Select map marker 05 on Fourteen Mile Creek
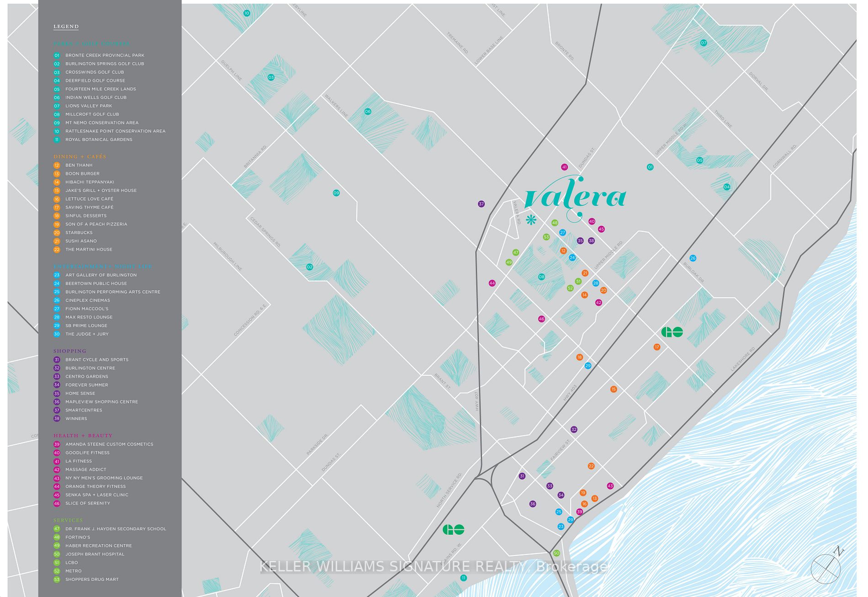The image size is (868, 597). click(699, 160)
